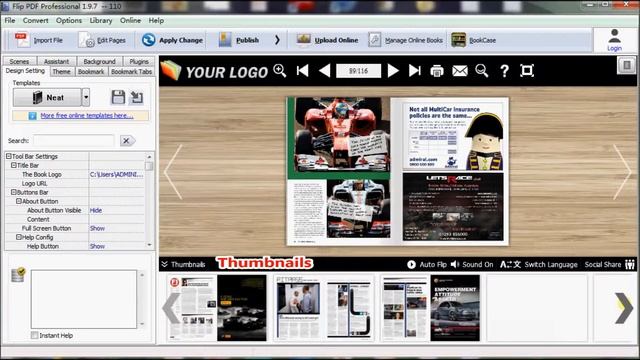The image size is (640, 360).
Task: Open the Convert menu
Action: coord(36,20)
